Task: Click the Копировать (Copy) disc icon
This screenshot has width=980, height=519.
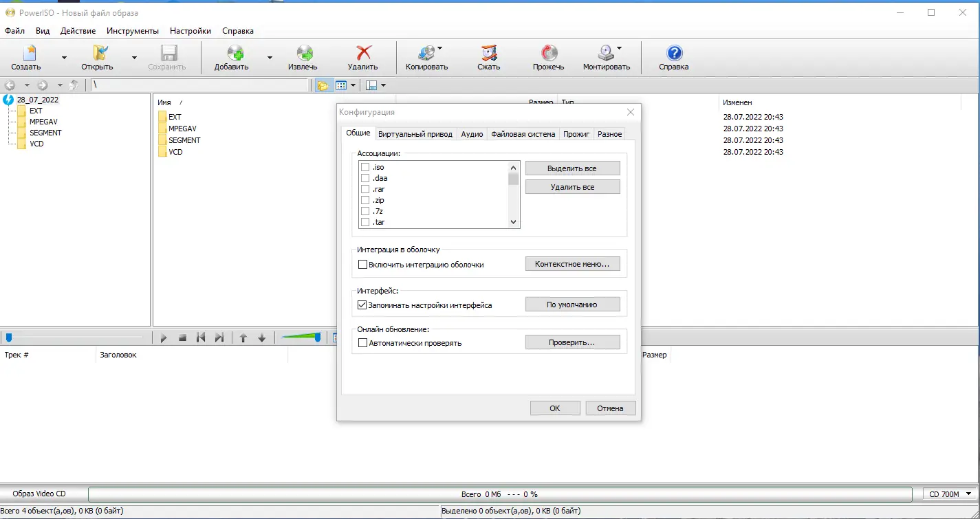Action: 426,54
